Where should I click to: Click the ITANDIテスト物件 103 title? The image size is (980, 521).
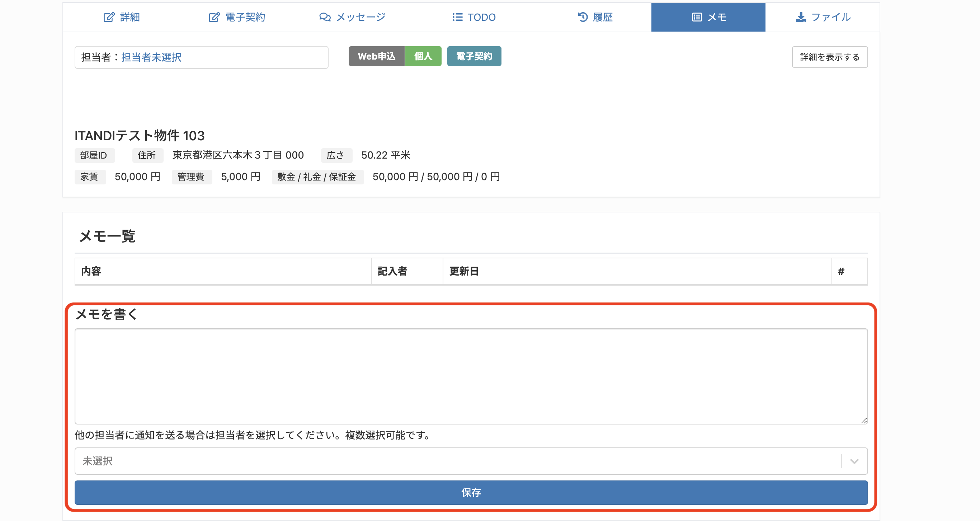point(140,136)
